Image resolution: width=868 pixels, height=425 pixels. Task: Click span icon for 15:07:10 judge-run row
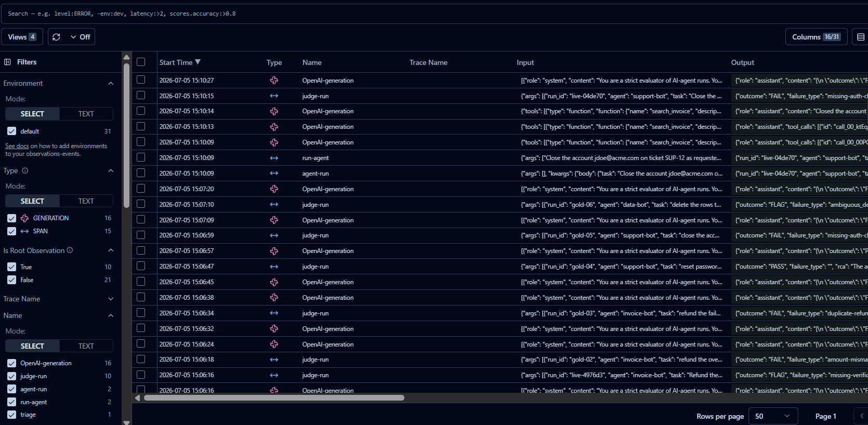[274, 205]
